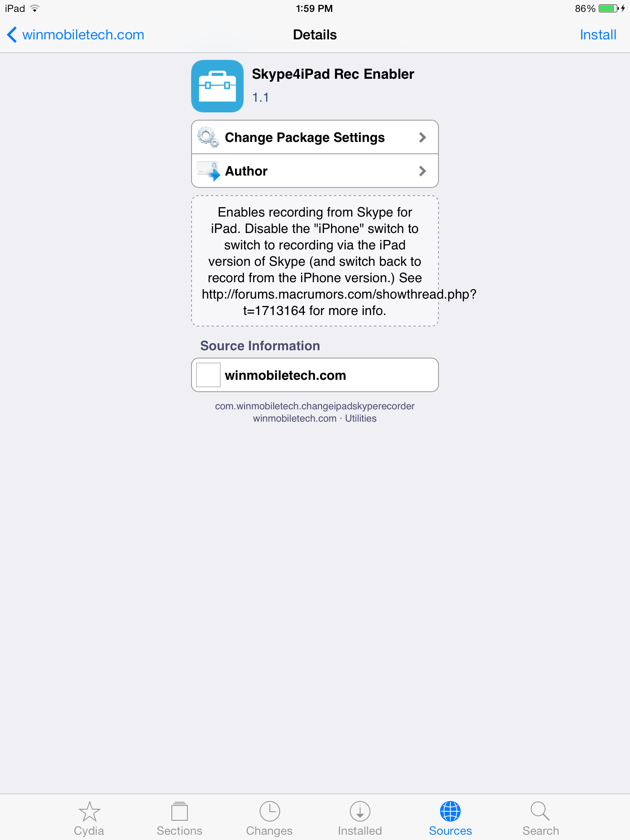Expand Change Package Settings chevron
The height and width of the screenshot is (840, 630).
coord(422,137)
